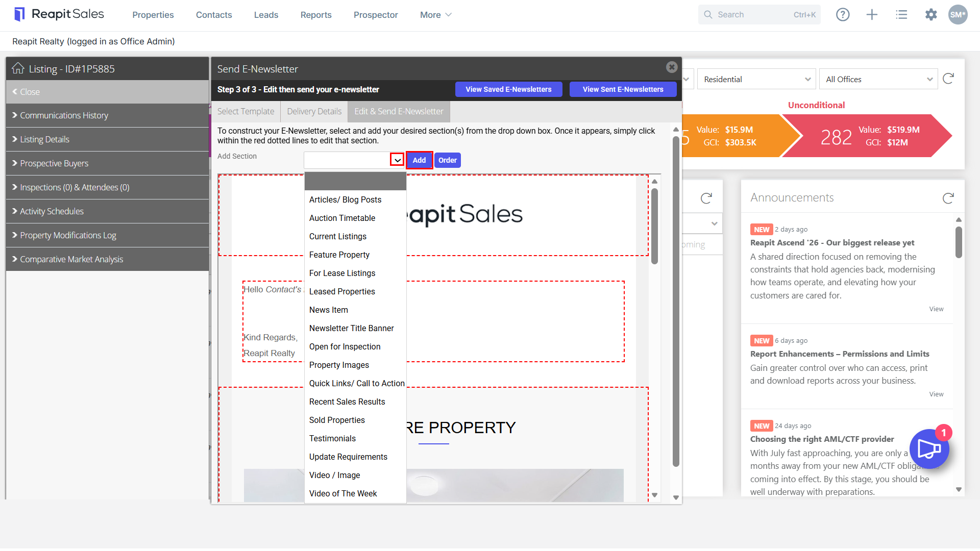The width and height of the screenshot is (980, 551).
Task: Click the Reapit Sales logo
Action: click(59, 14)
